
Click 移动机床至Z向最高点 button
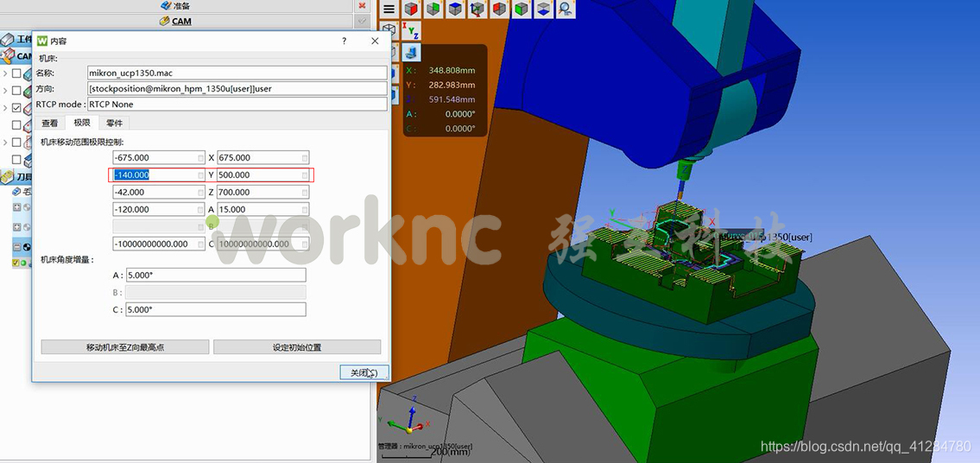coord(125,347)
